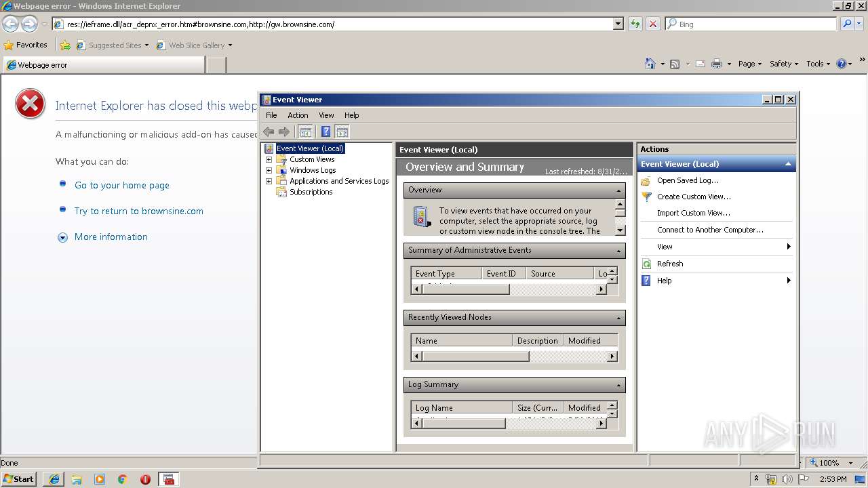
Task: Click Import Custom View action
Action: [693, 213]
